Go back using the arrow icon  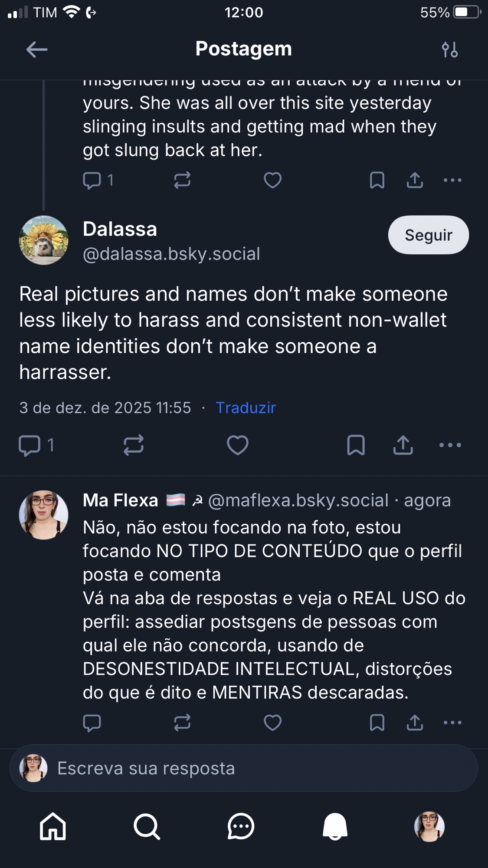pos(37,49)
